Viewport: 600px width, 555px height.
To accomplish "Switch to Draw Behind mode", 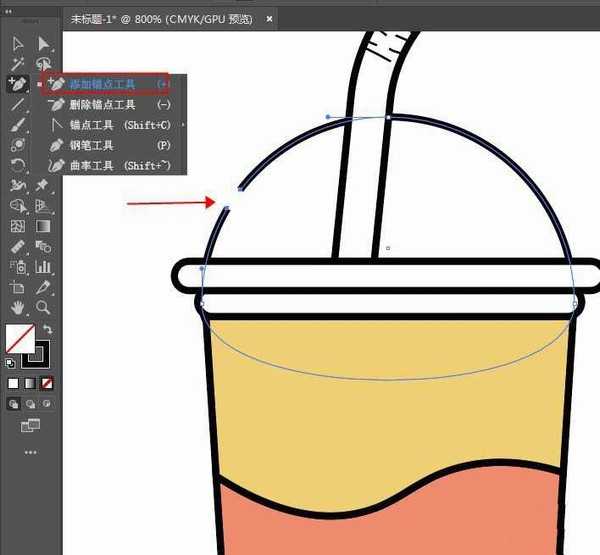I will (30, 404).
